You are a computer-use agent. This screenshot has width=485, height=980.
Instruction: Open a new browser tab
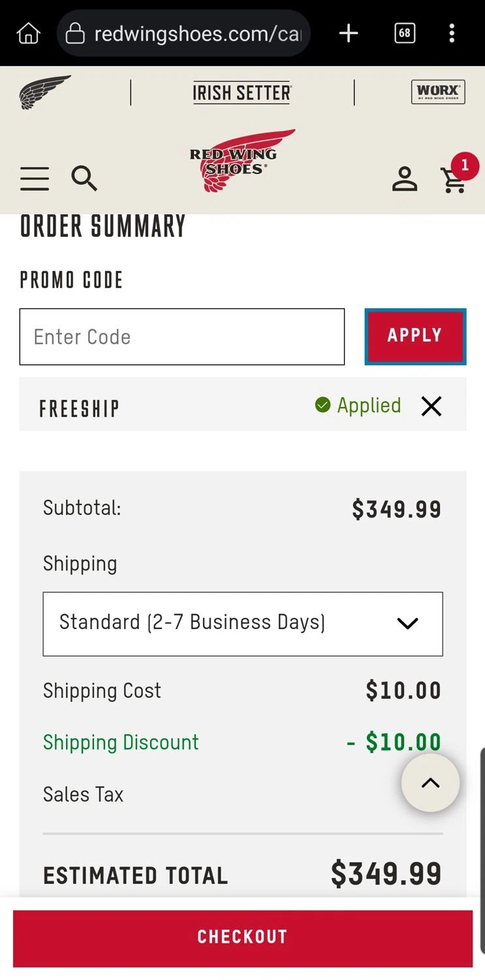(349, 33)
